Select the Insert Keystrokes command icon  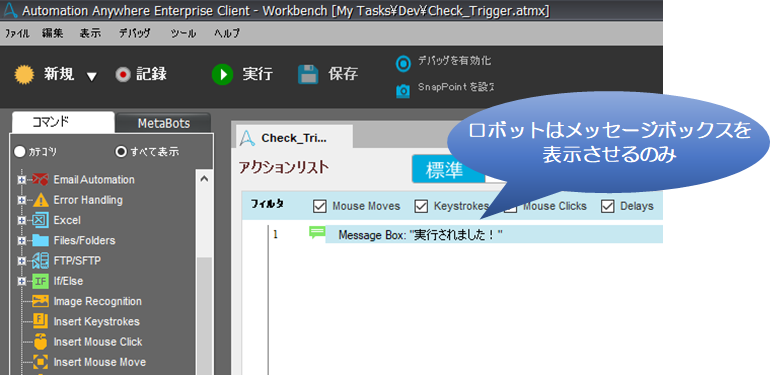coord(40,321)
